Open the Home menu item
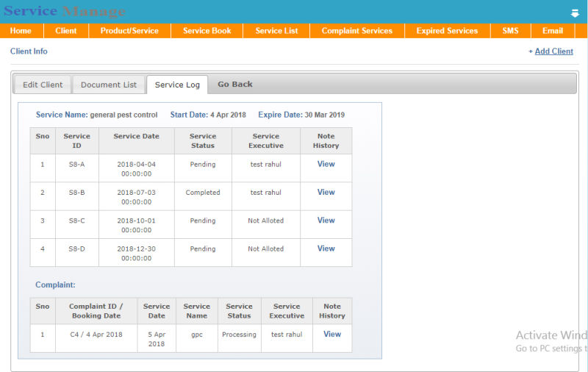This screenshot has width=588, height=372. pos(21,31)
